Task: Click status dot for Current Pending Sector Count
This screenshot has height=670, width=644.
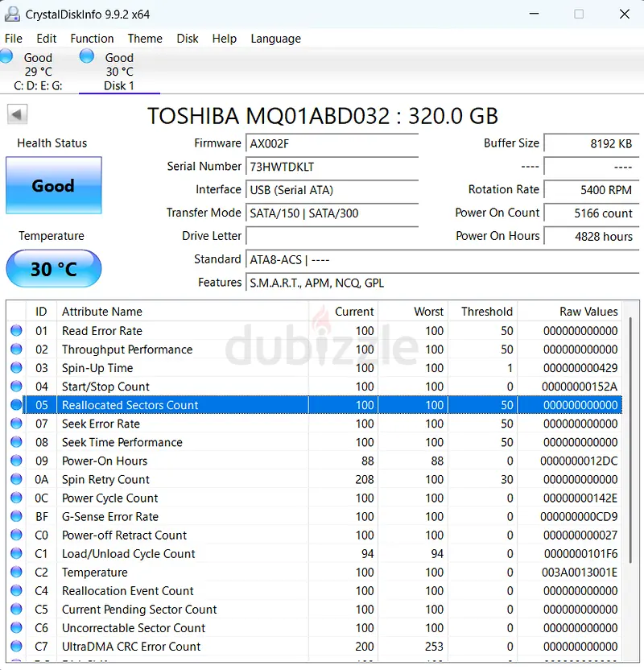Action: coord(16,609)
